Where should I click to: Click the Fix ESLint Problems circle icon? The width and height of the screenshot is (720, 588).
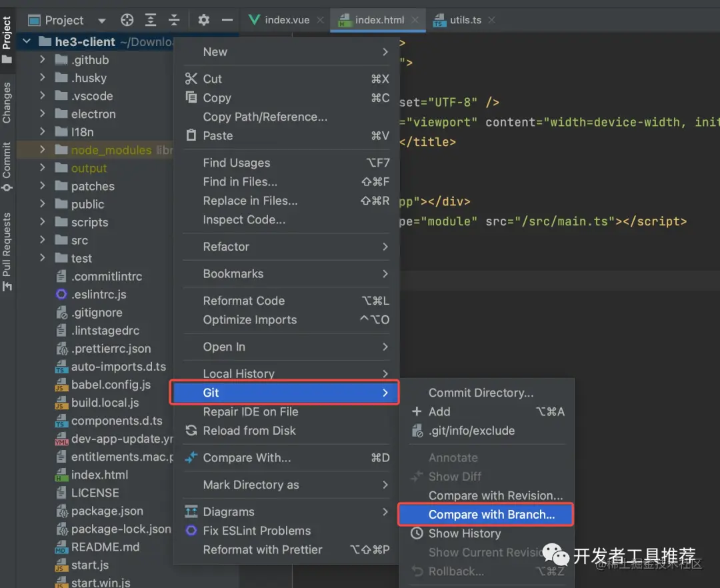click(x=191, y=531)
